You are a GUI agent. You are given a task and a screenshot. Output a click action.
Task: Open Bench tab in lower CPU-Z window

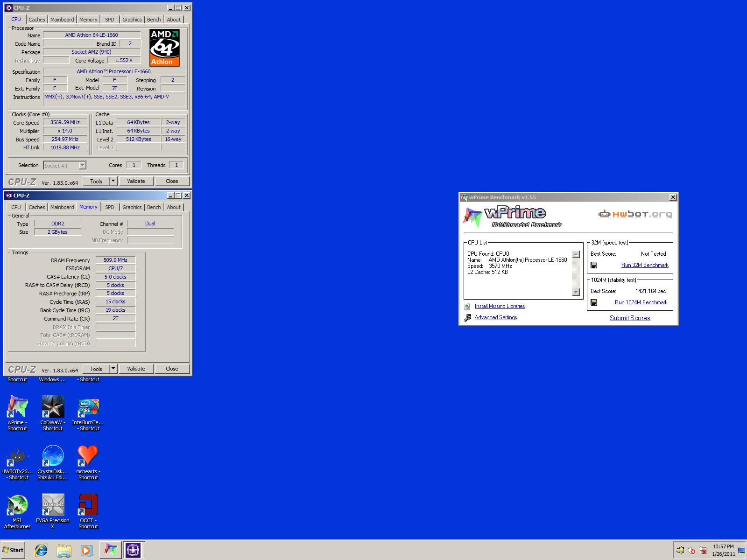[154, 207]
